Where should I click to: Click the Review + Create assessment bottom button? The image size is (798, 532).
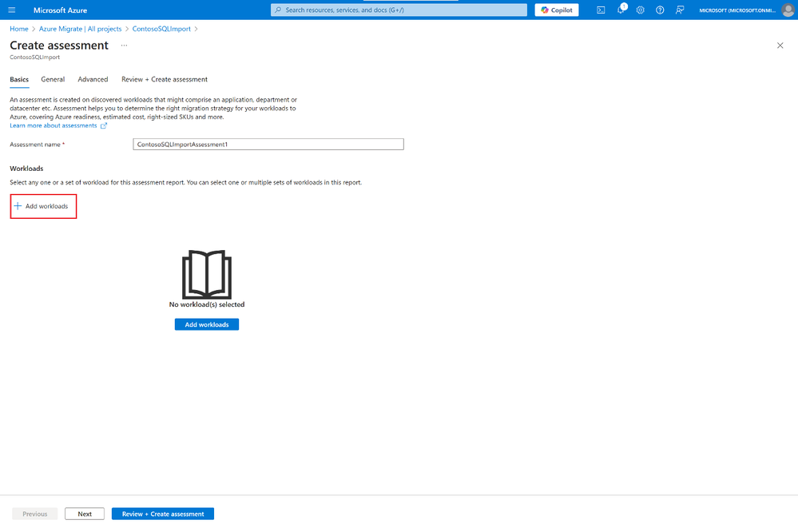pos(163,514)
